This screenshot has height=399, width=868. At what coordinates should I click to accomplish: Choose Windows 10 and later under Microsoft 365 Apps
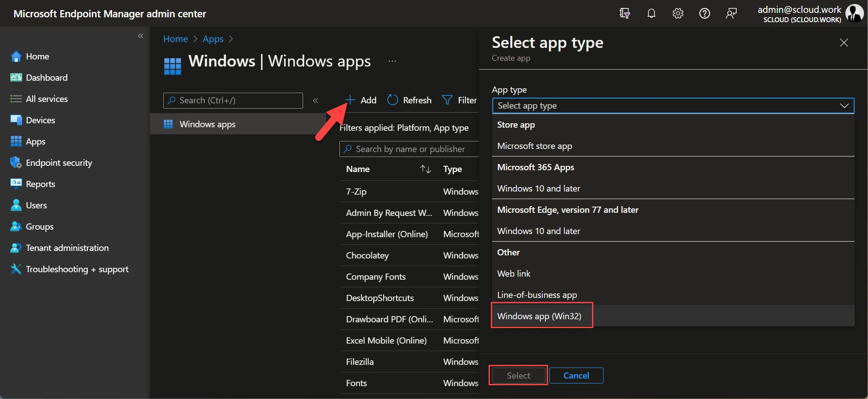tap(673, 188)
